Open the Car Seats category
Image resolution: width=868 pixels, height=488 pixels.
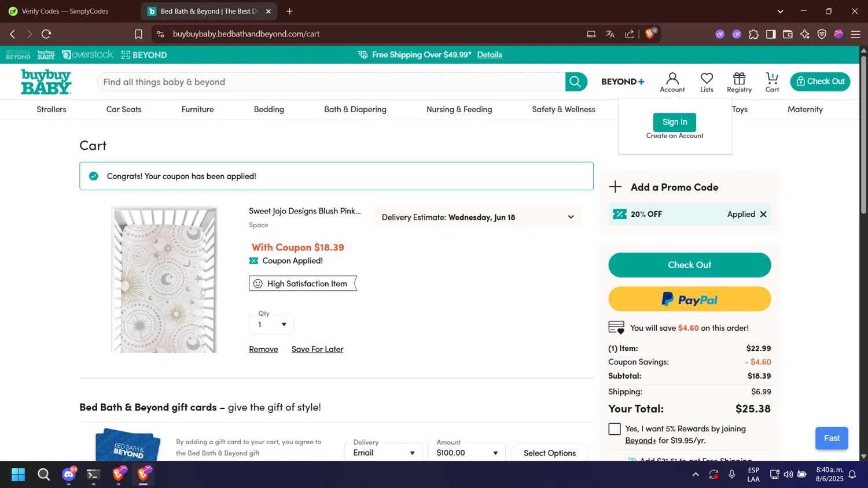[x=124, y=109]
